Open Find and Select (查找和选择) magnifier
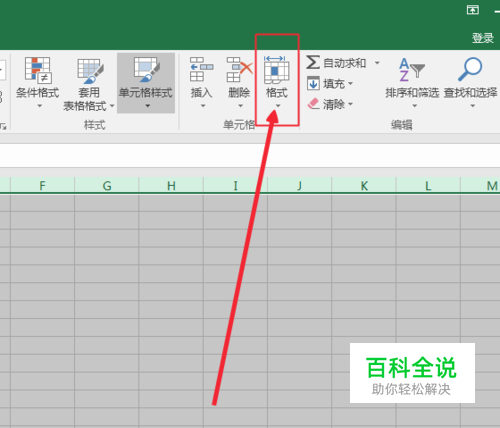The width and height of the screenshot is (500, 428). coord(470,69)
